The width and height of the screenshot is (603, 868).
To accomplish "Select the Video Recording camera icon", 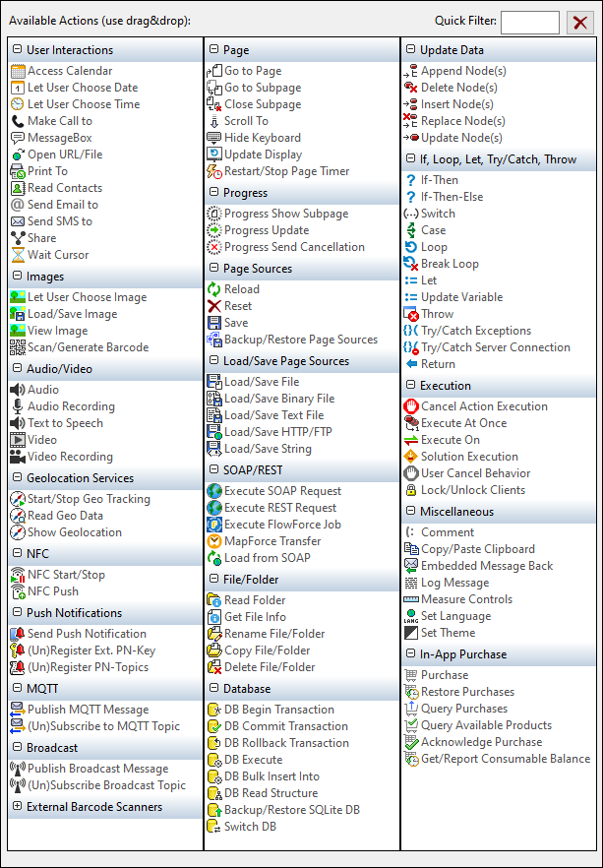I will 18,457.
